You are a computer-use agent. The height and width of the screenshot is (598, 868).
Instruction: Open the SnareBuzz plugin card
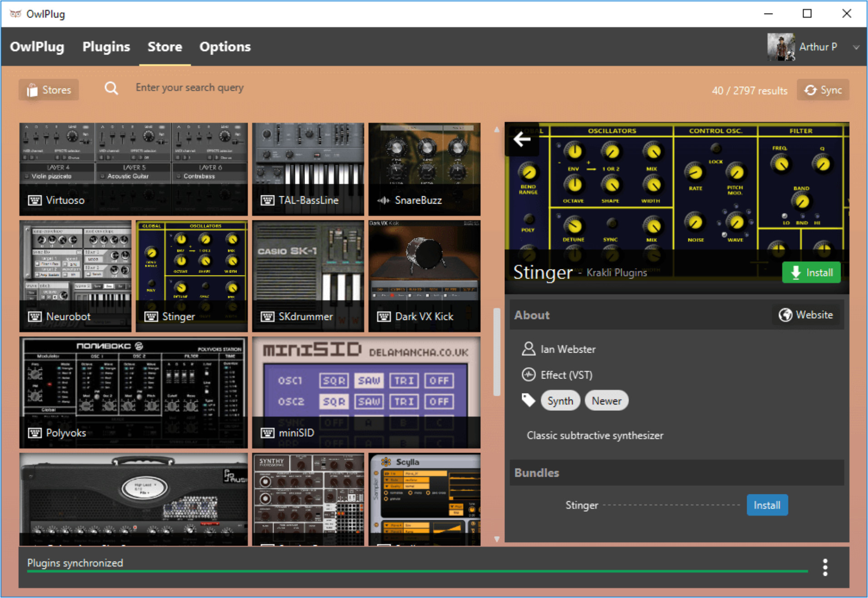tap(424, 169)
